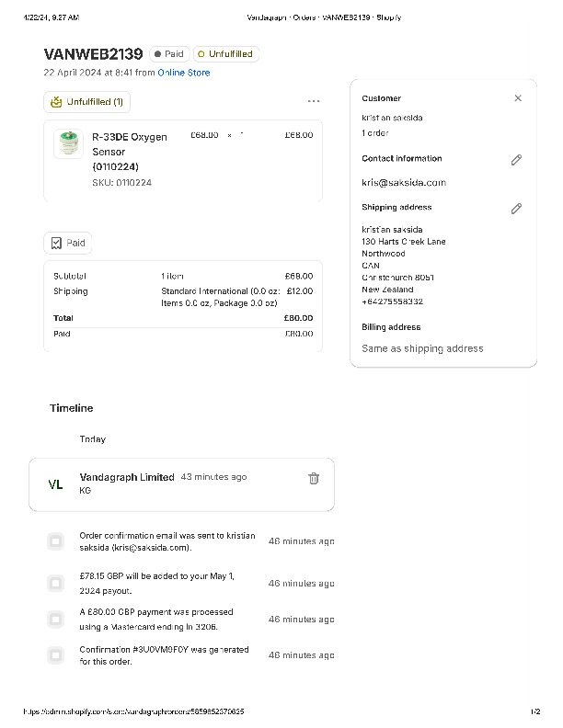The image size is (563, 728).
Task: Click the R-33DE Oxygen Sensor product thumbnail
Action: (69, 143)
